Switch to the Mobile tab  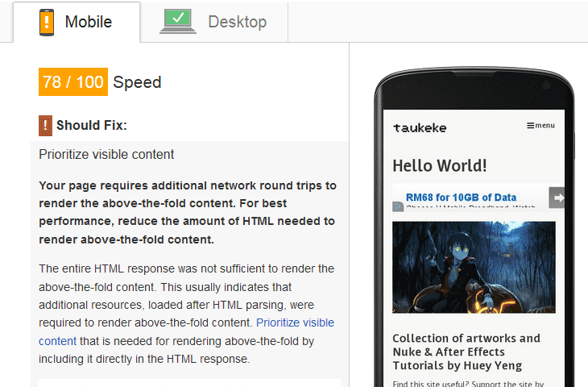(x=77, y=22)
